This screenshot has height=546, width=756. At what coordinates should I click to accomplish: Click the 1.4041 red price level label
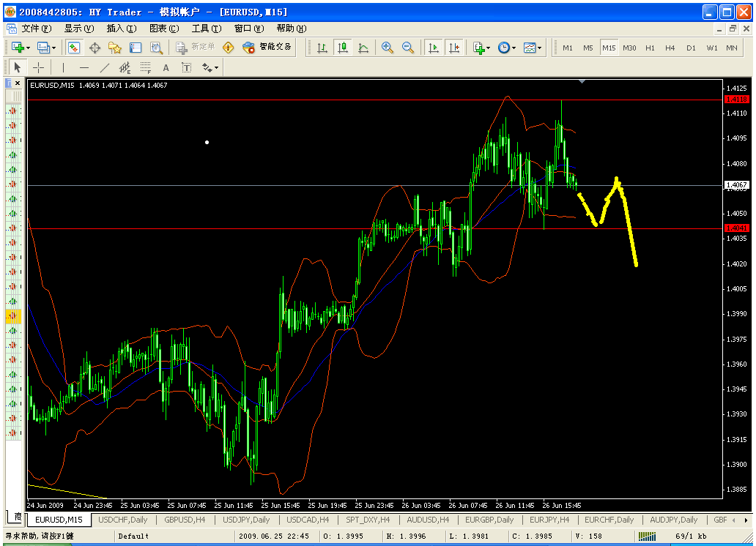(735, 228)
